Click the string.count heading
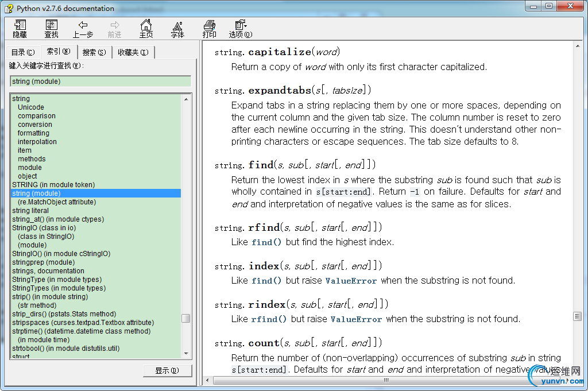The image size is (588, 391). coord(298,343)
